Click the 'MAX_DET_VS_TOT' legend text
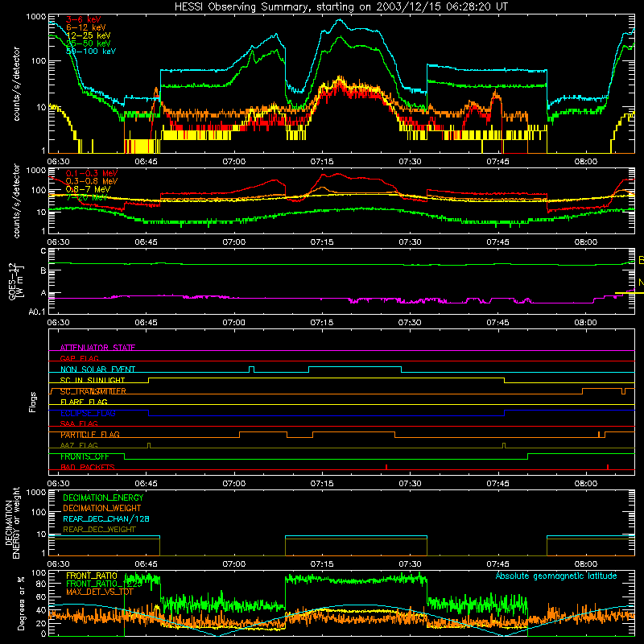Screen dimensions: 644x644 [100, 592]
